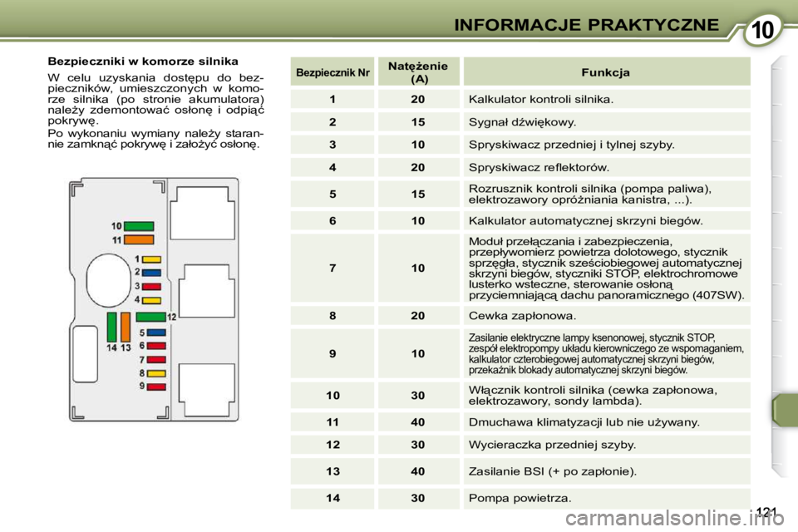Select yellow fuse 8 in the diagram
The height and width of the screenshot is (532, 798).
[156, 373]
